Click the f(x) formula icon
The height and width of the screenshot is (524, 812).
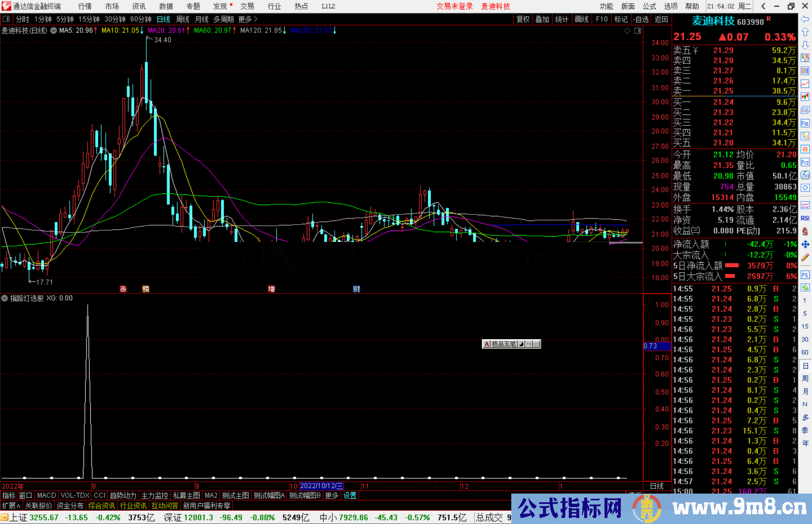pyautogui.click(x=805, y=175)
